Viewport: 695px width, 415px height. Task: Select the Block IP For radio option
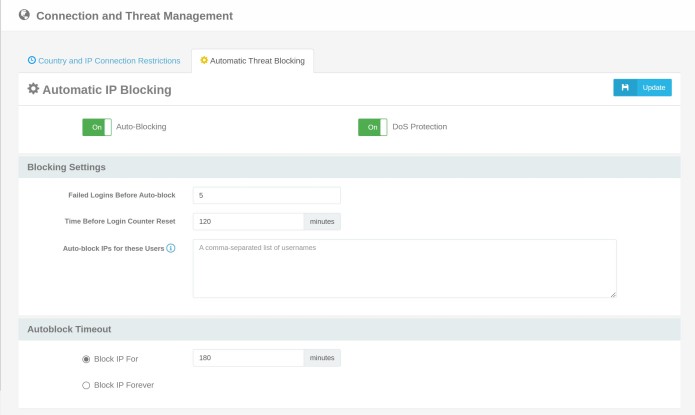pos(86,358)
